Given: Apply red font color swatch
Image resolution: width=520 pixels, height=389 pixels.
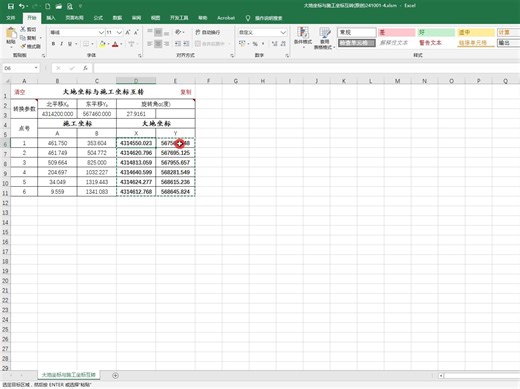Looking at the screenshot, I should click(x=115, y=44).
